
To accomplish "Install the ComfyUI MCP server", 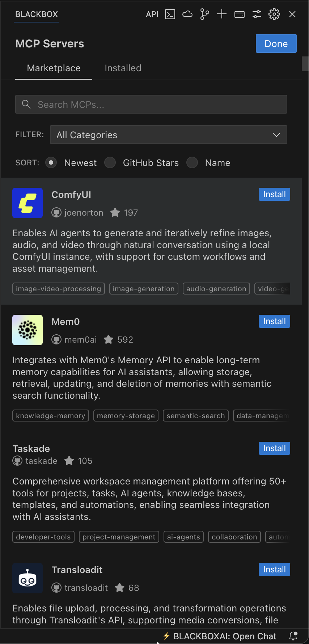I will tap(274, 194).
